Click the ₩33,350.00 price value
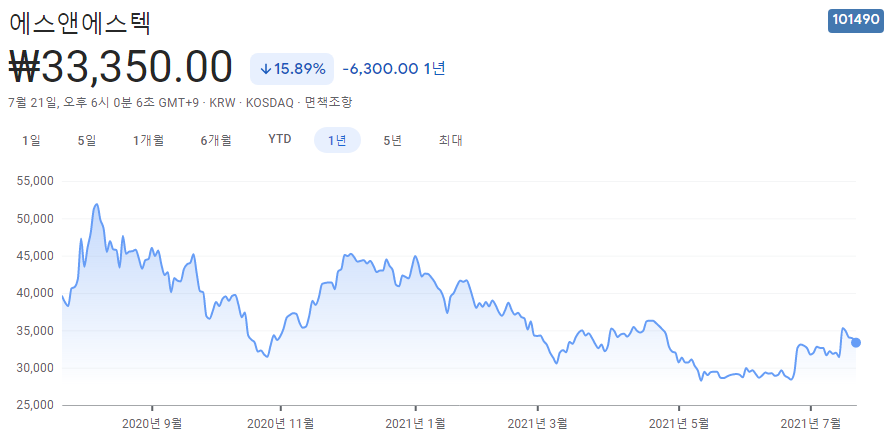This screenshot has width=893, height=444. (x=121, y=67)
